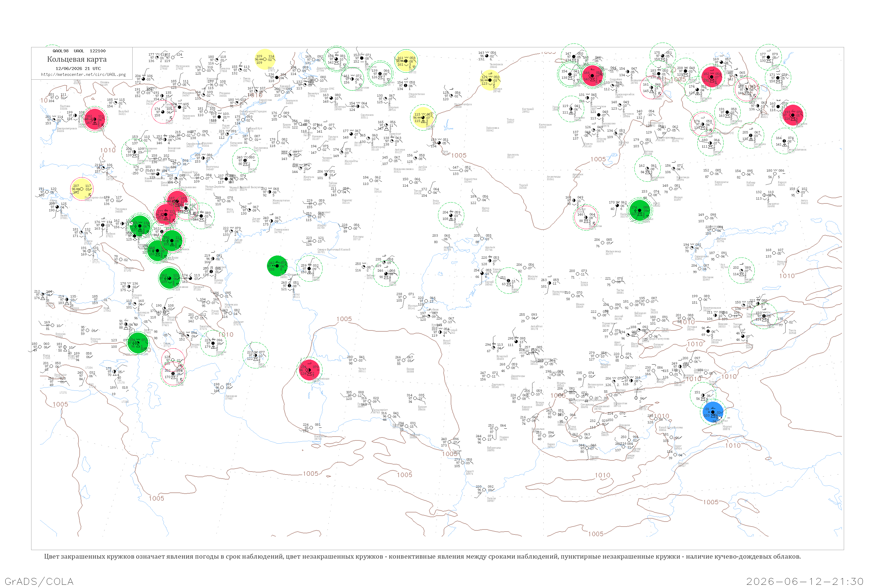Click the station label "Караганда 35394"
Screen dimensions: 882x588
pos(683,178)
